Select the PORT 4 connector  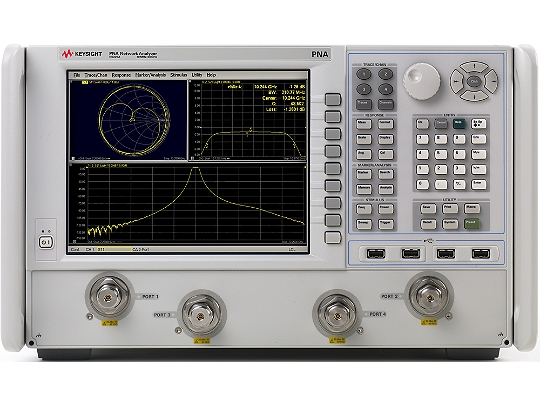click(337, 315)
